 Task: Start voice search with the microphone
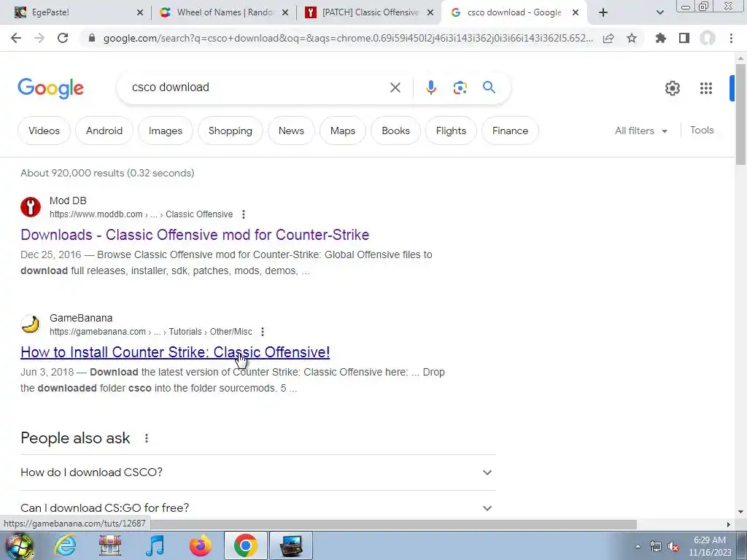(x=430, y=87)
